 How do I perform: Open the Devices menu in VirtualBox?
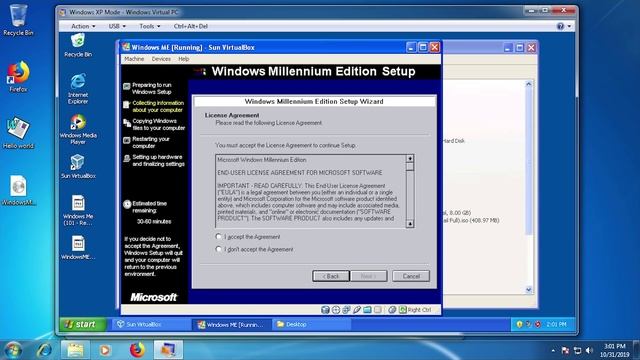tap(161, 59)
